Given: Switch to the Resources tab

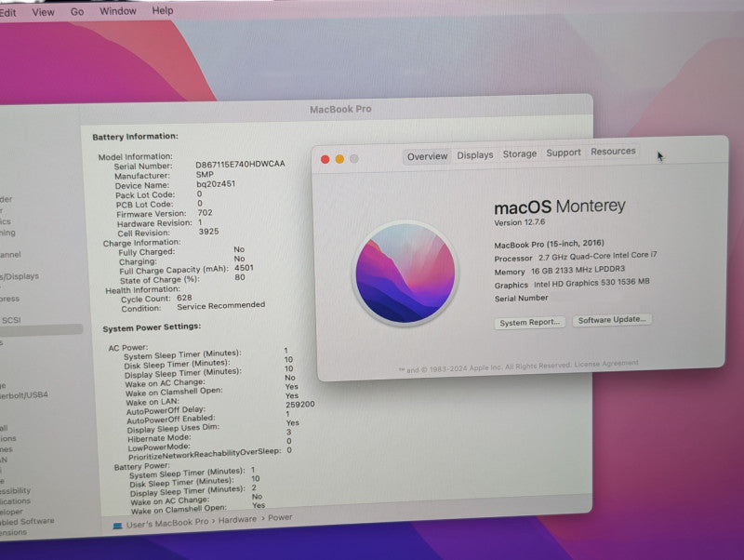Looking at the screenshot, I should (613, 152).
